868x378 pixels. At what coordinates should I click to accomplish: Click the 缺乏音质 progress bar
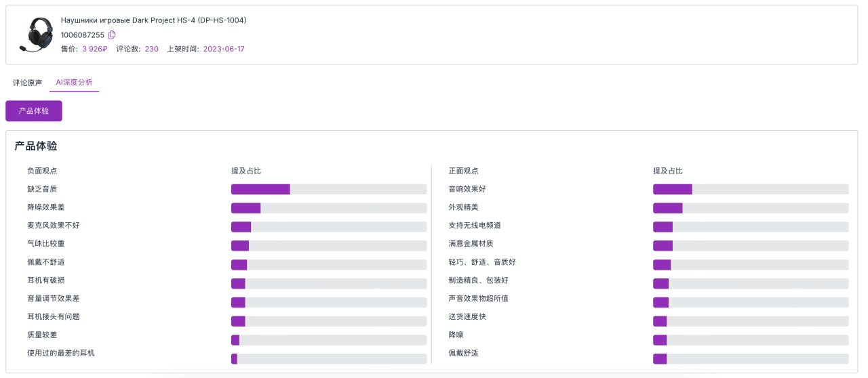coord(329,189)
